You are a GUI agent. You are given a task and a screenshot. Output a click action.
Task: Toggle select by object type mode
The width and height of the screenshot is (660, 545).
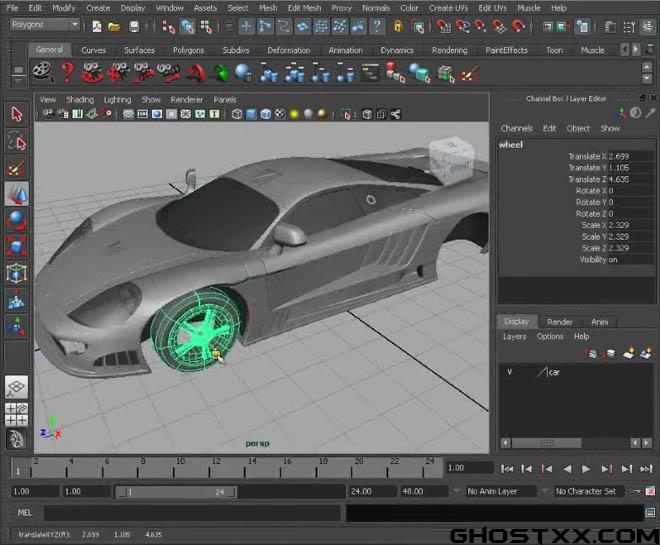click(187, 27)
